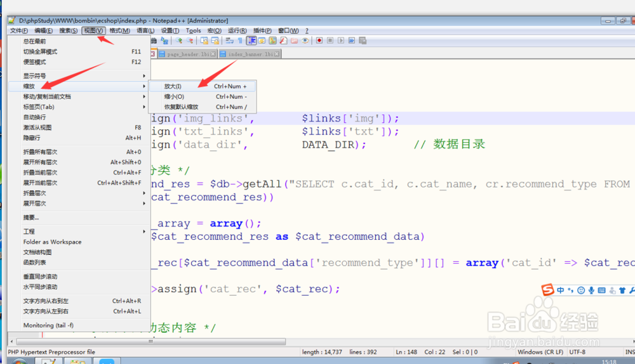Toggle 自动换行 word wrap menu item

(79, 117)
